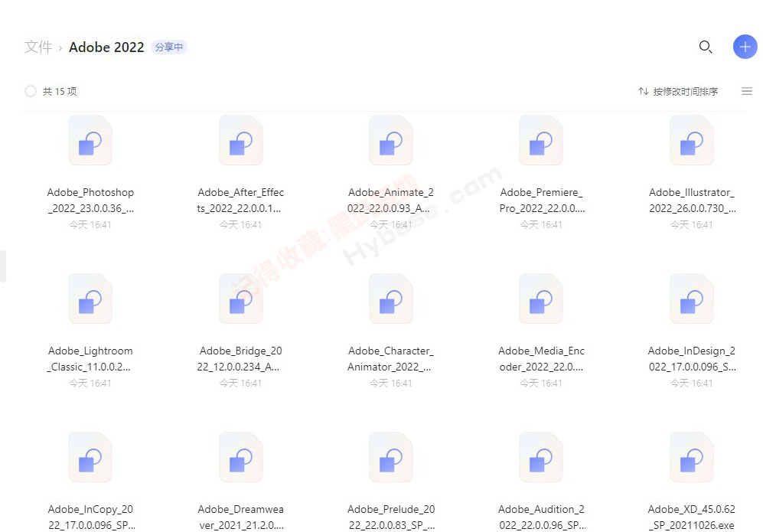Image resolution: width=763 pixels, height=532 pixels.
Task: Select the Adobe_Media_Encoder file icon
Action: coord(540,299)
